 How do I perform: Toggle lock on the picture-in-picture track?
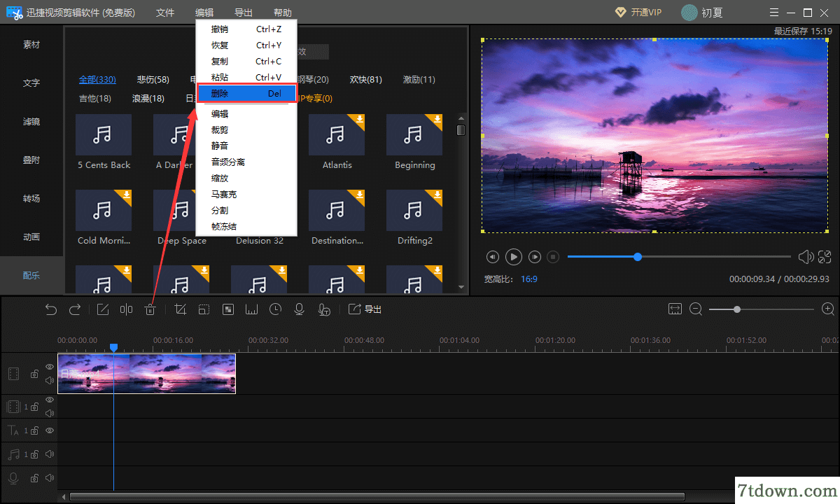[34, 407]
